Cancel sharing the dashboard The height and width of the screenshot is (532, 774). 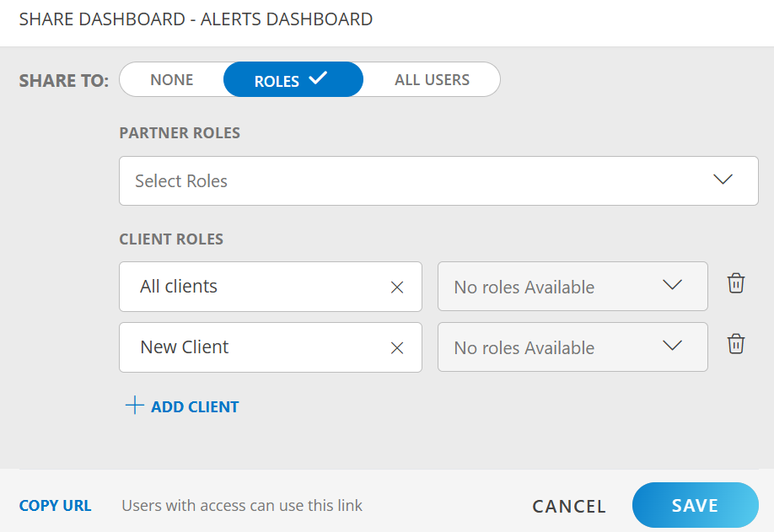[x=569, y=506]
